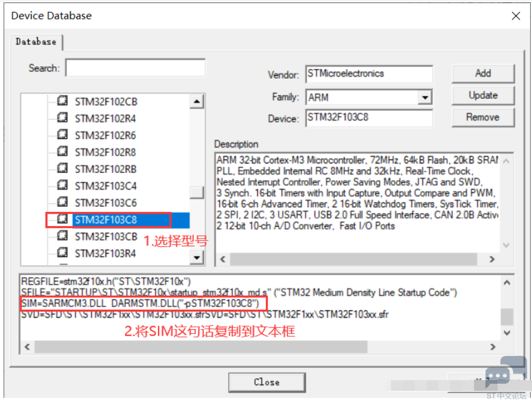The image size is (532, 405).
Task: Click the SIM=SARMCM3.DLL line in options
Action: [140, 304]
